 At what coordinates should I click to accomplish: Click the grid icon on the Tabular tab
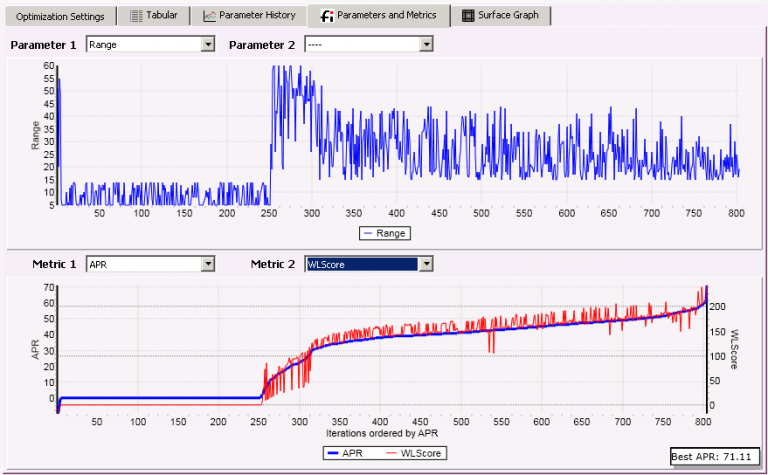tap(136, 16)
